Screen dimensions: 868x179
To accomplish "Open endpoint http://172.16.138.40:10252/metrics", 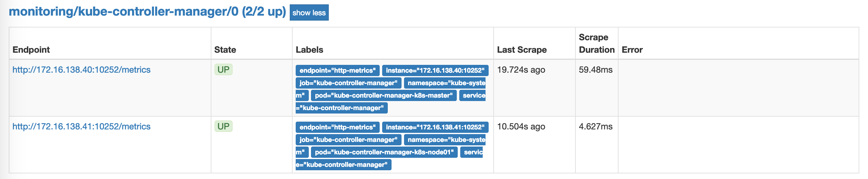I will click(81, 70).
